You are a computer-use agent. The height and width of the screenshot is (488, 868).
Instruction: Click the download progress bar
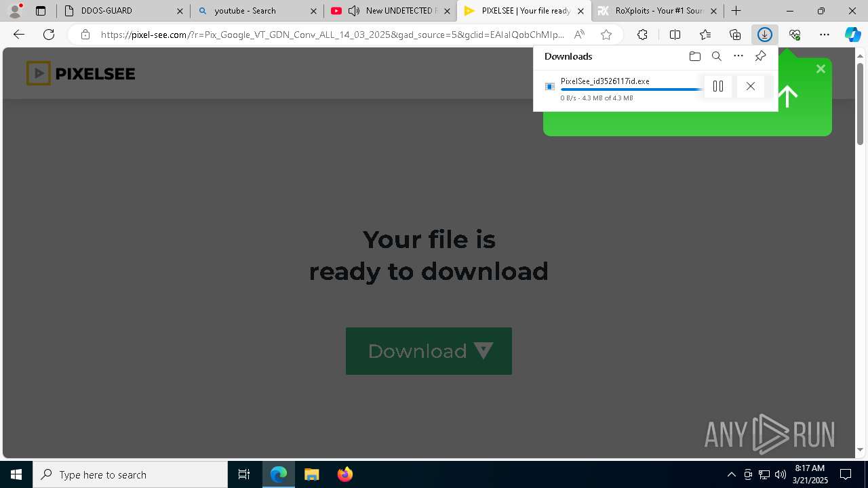[x=631, y=89]
